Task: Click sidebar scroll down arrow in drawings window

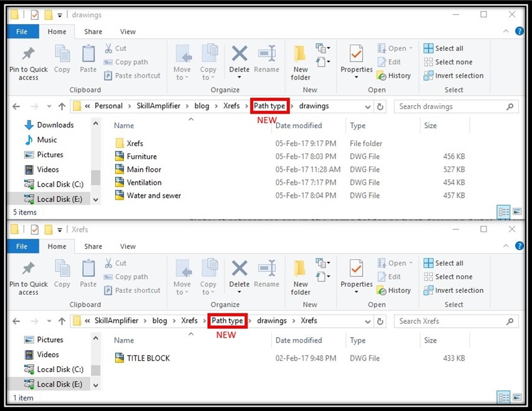Action: (x=96, y=200)
